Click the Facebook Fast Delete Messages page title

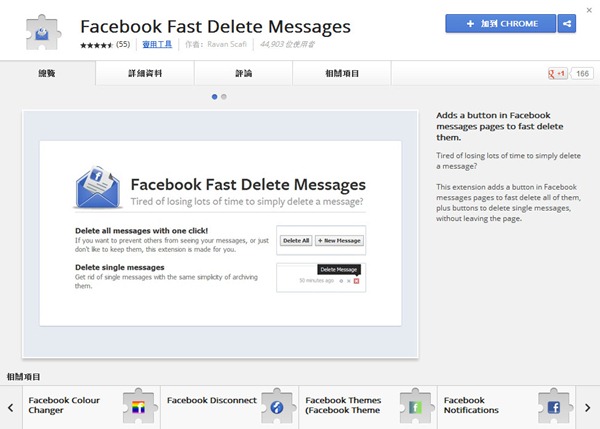click(x=215, y=26)
